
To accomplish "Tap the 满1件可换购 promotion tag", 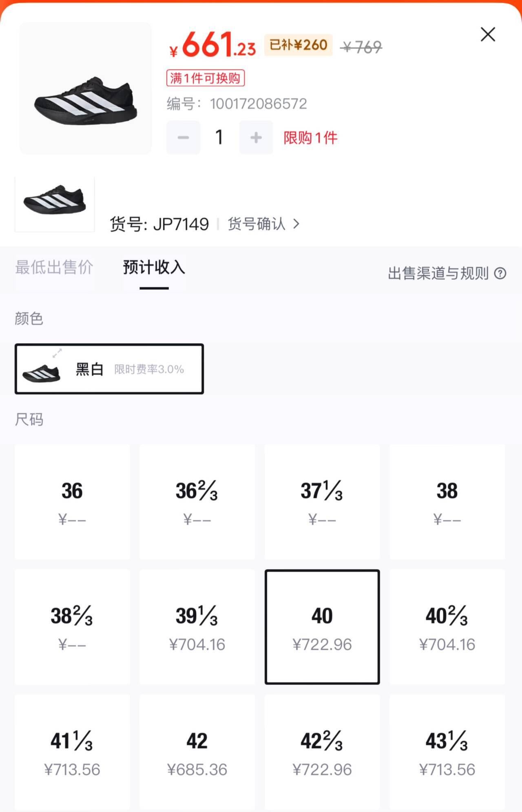I will point(205,78).
